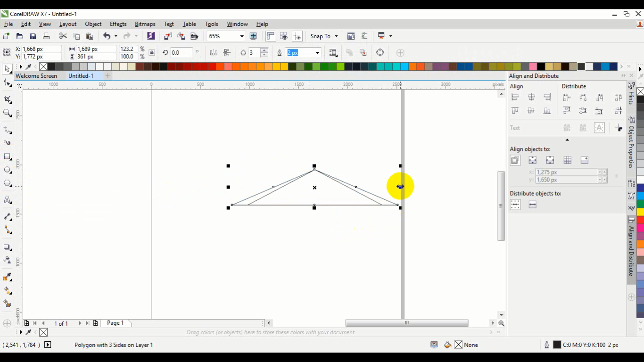Click the Import icon in the toolbar
This screenshot has width=644, height=362.
pos(168,36)
